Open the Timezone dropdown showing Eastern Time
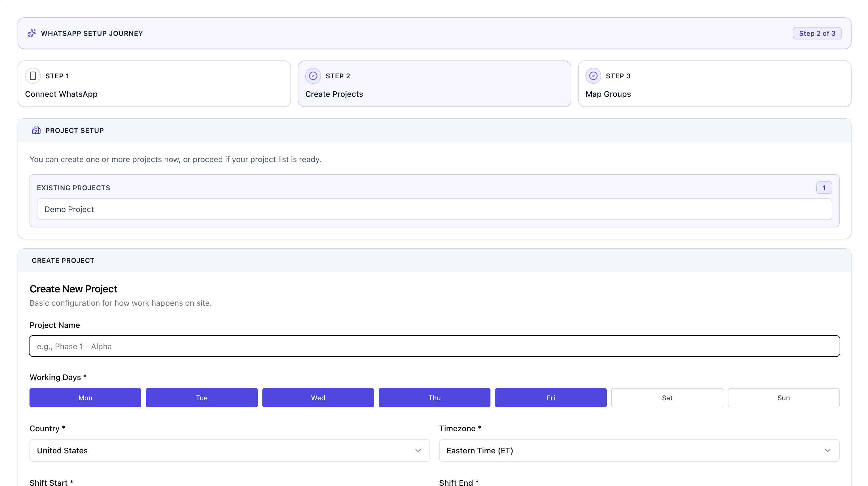This screenshot has height=486, width=868. 639,451
